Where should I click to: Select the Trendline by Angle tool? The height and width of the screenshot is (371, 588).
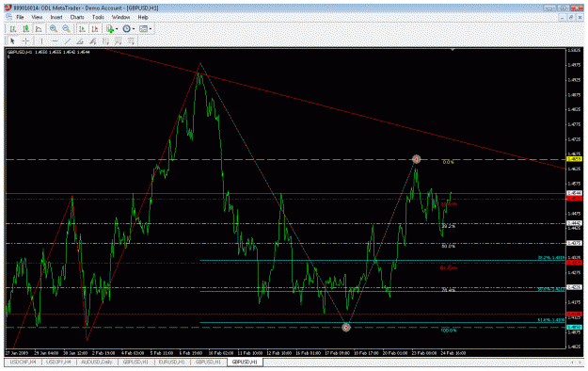(80, 40)
